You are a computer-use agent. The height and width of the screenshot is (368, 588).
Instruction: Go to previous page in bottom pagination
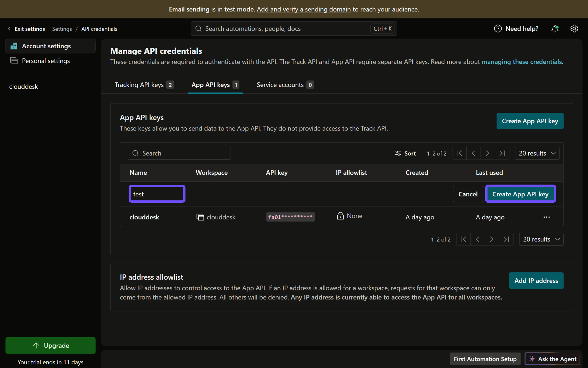477,239
